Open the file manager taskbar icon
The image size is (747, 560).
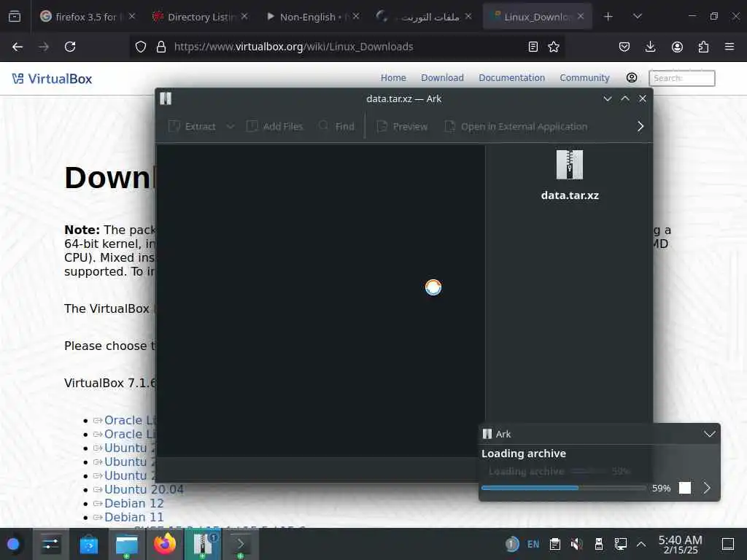pos(127,544)
